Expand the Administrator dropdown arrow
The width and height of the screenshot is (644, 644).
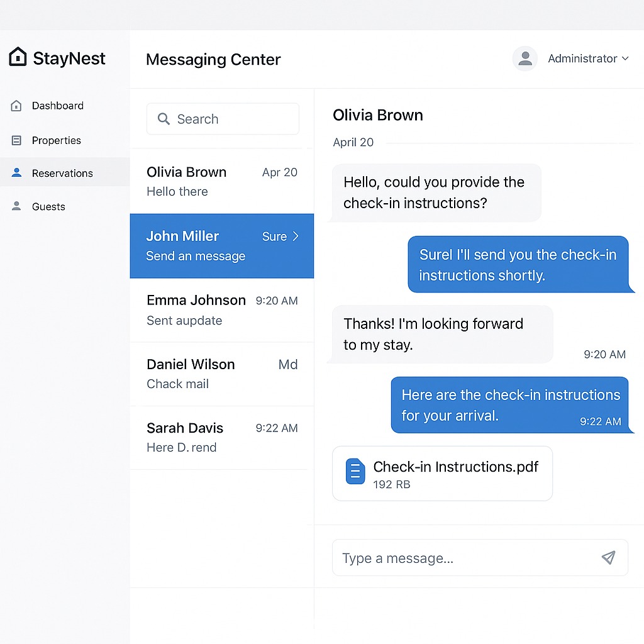[625, 58]
